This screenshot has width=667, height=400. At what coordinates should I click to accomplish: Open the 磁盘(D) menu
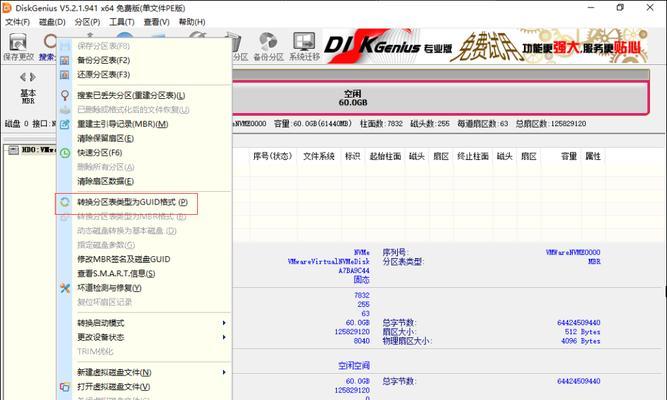52,22
